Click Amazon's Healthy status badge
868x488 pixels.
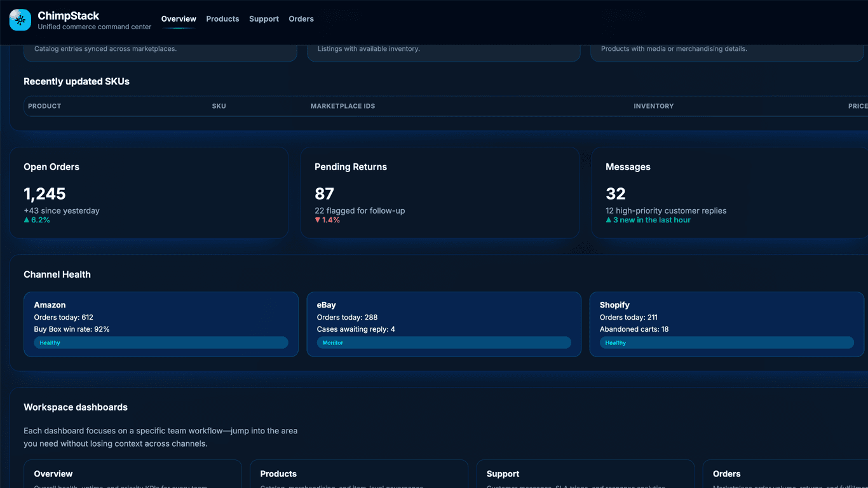pyautogui.click(x=161, y=342)
